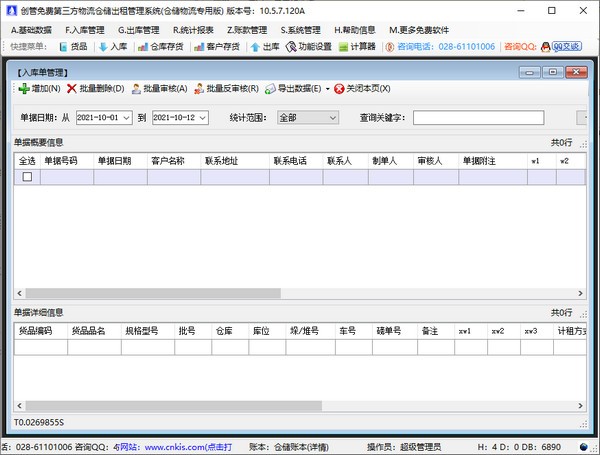Click the www.cnkis.com website link
This screenshot has height=455, width=600.
188,447
